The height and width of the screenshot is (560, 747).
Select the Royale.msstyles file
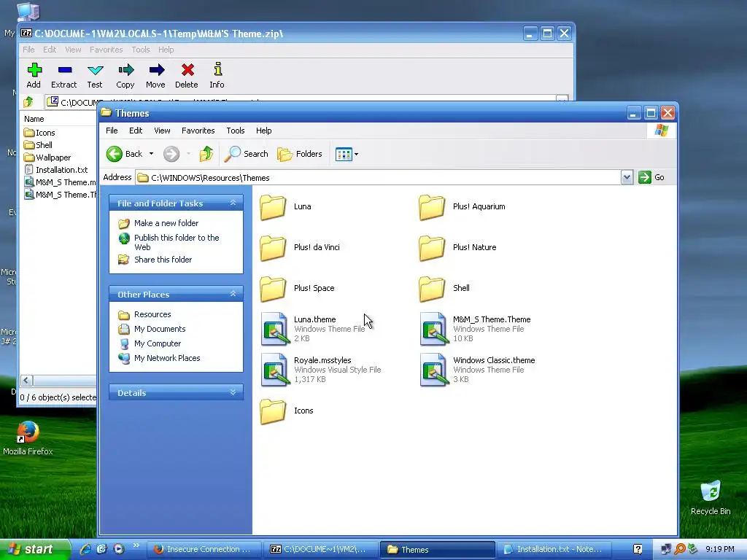(321, 370)
